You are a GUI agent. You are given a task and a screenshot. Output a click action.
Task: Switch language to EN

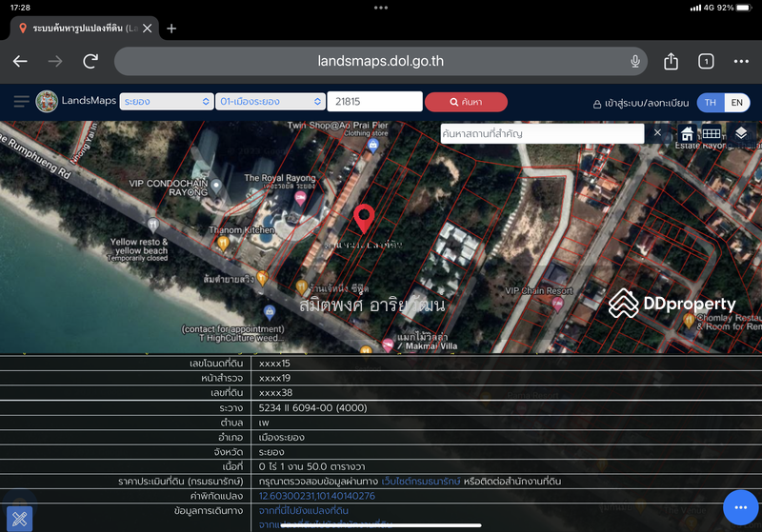[x=736, y=103]
